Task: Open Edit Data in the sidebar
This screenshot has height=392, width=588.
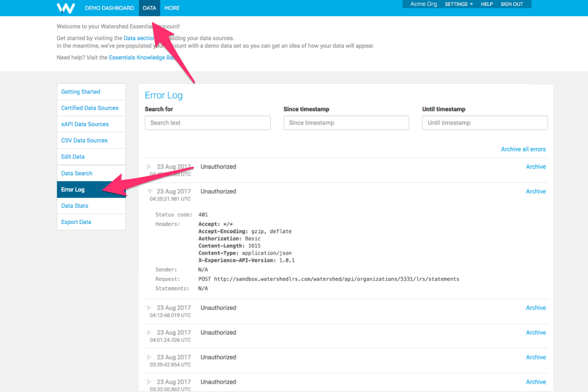Action: [x=91, y=157]
